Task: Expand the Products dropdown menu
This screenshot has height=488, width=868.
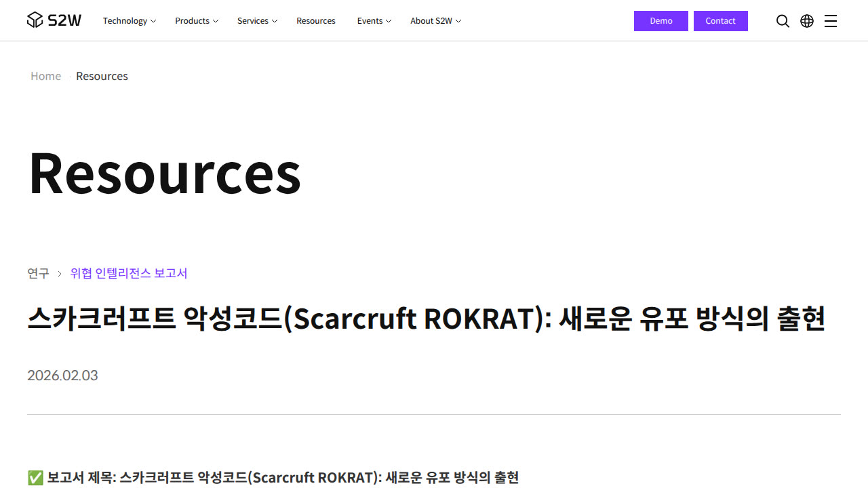Action: pyautogui.click(x=197, y=21)
